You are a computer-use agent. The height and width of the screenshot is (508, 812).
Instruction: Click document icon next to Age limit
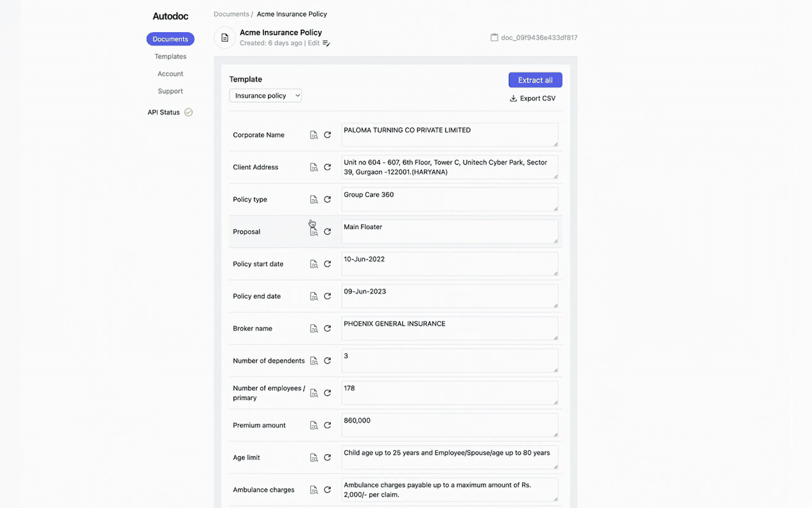coord(314,457)
